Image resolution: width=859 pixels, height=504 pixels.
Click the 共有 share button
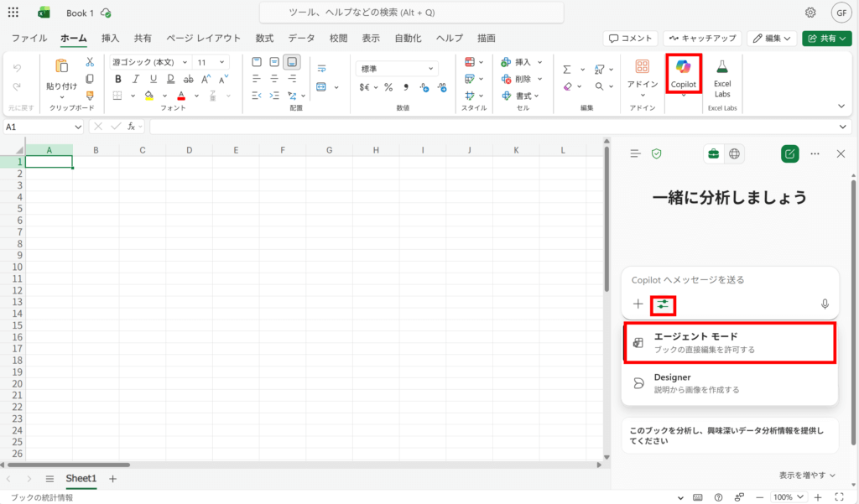826,38
